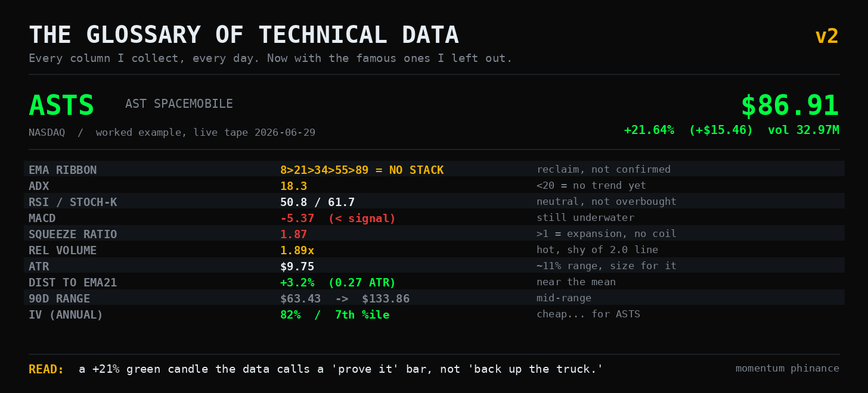Image resolution: width=868 pixels, height=393 pixels.
Task: Click the note 'neutral, not overbought'
Action: 606,202
